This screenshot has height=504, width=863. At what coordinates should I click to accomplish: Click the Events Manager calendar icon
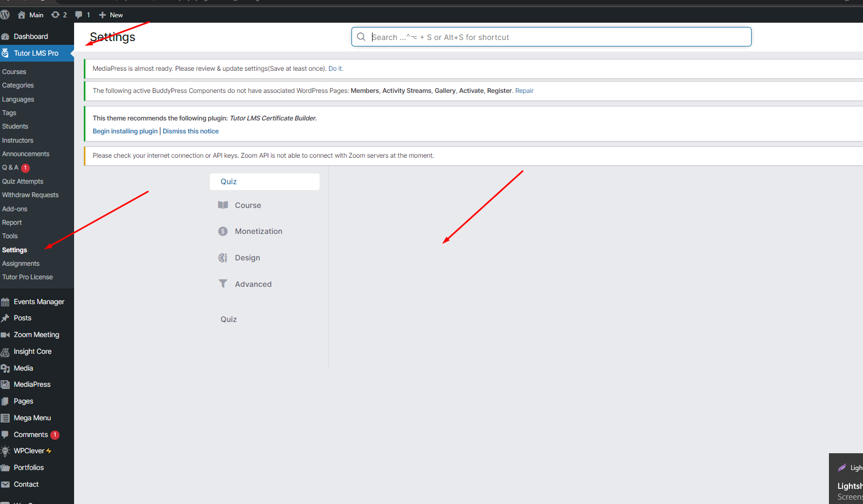click(5, 302)
